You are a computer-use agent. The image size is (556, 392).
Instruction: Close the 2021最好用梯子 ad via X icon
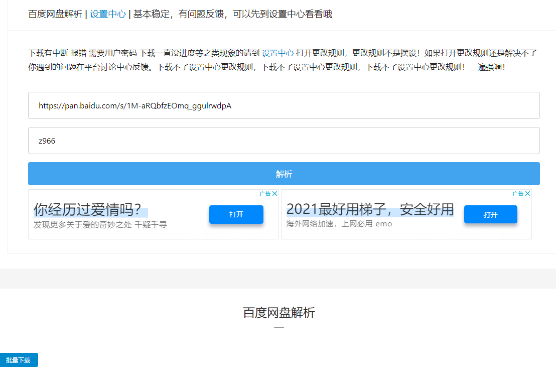coord(527,194)
